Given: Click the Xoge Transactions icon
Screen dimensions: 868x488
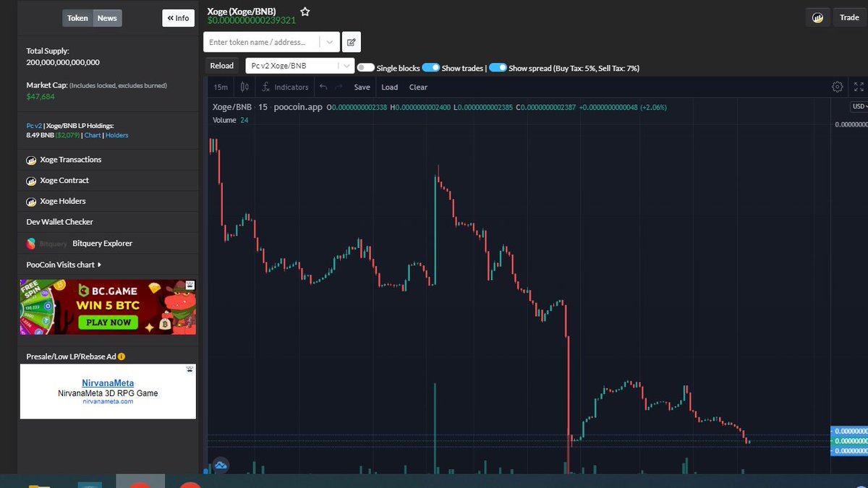Looking at the screenshot, I should click(x=31, y=160).
